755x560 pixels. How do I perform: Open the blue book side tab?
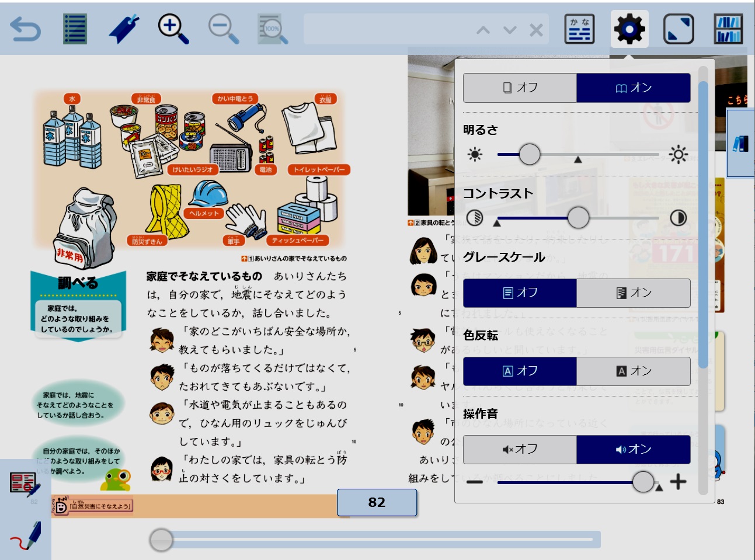click(740, 143)
